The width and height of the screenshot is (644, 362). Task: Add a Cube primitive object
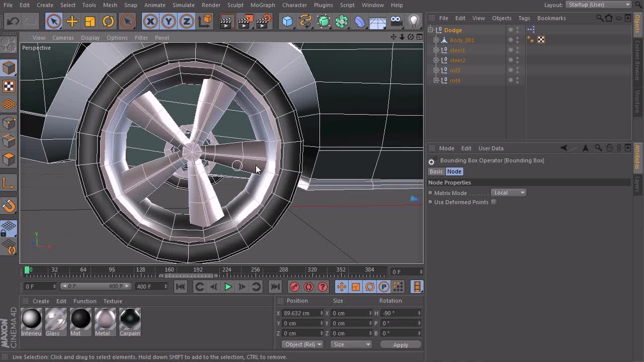[287, 21]
